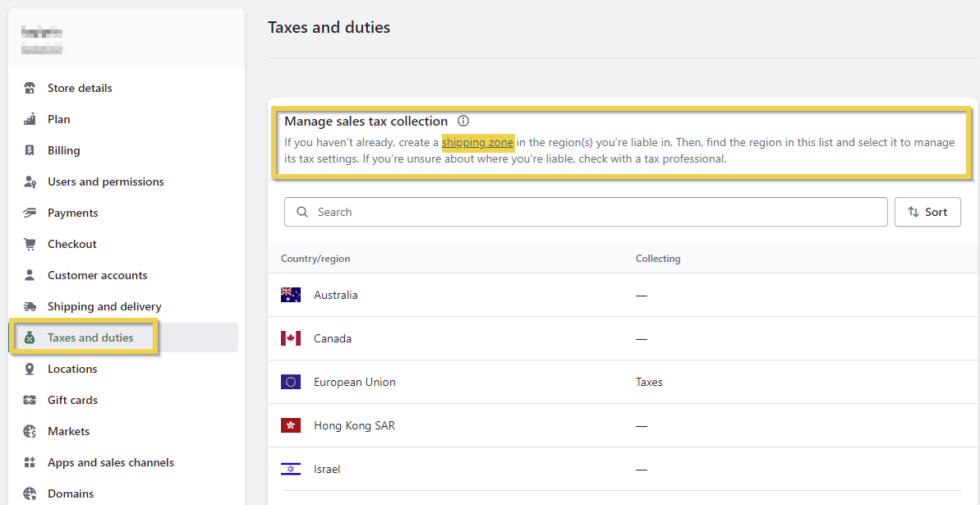This screenshot has width=980, height=505.
Task: Open European Union tax settings row
Action: click(354, 382)
